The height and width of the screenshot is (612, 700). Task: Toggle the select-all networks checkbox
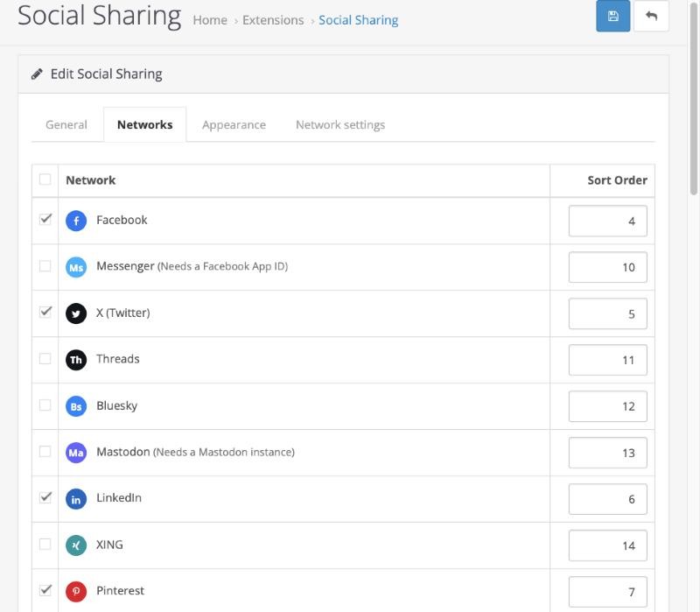click(x=45, y=179)
